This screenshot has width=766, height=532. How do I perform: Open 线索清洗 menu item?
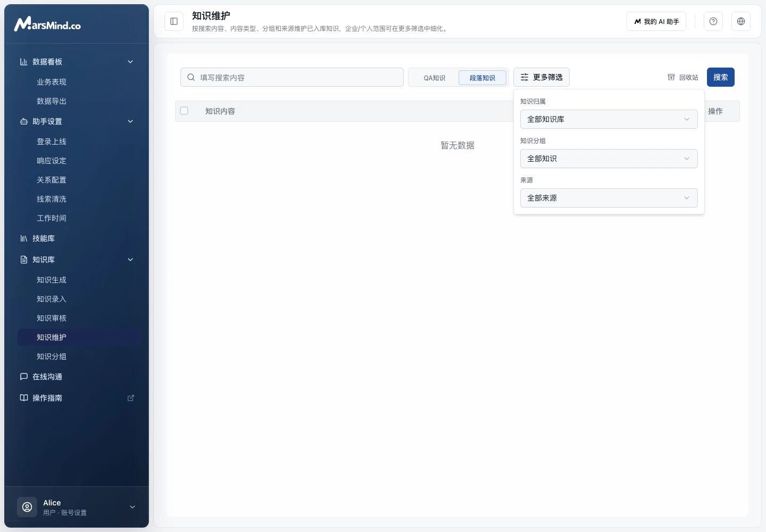(x=79, y=199)
